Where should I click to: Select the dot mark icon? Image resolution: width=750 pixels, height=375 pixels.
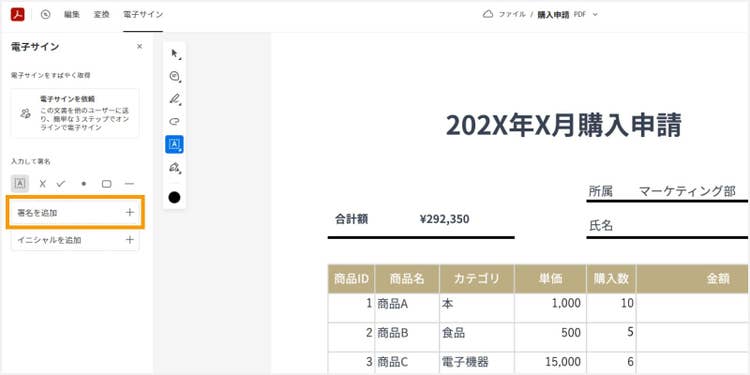coord(84,184)
